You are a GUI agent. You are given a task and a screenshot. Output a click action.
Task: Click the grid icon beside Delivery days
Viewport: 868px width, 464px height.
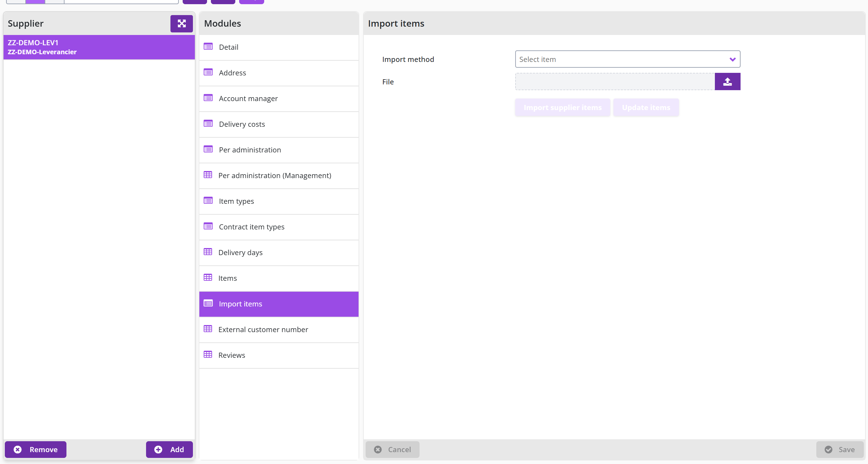point(208,252)
